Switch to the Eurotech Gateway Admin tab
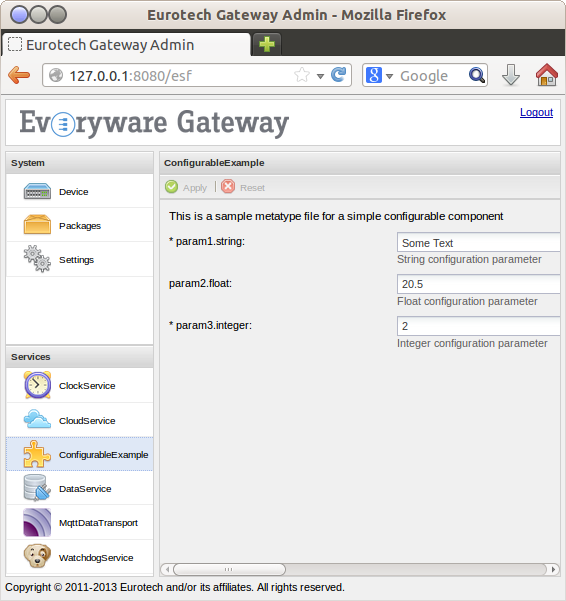This screenshot has width=566, height=601. [126, 44]
